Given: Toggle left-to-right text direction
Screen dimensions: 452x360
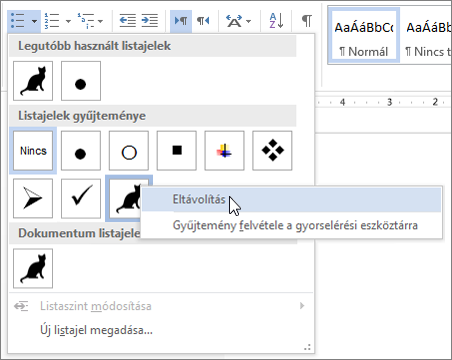Looking at the screenshot, I should pyautogui.click(x=181, y=21).
